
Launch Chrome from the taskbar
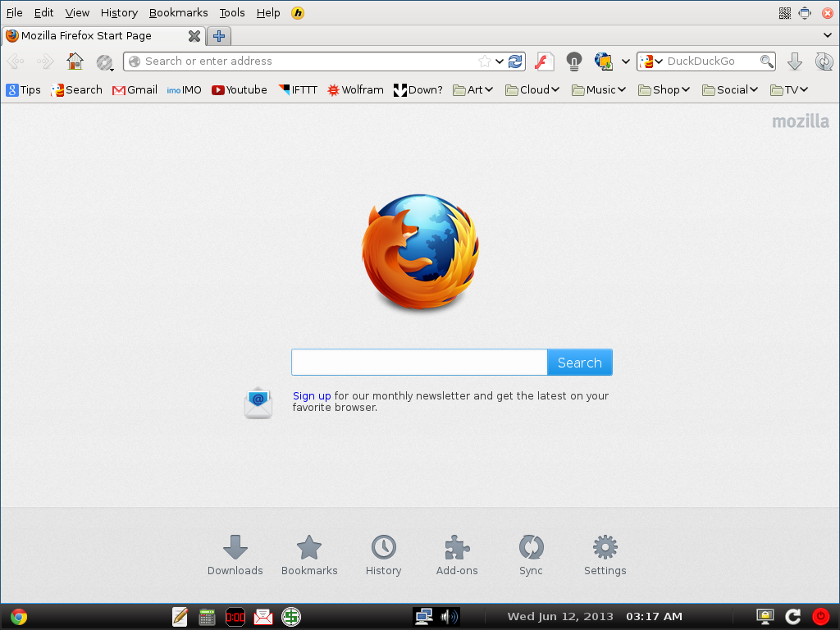pyautogui.click(x=19, y=617)
